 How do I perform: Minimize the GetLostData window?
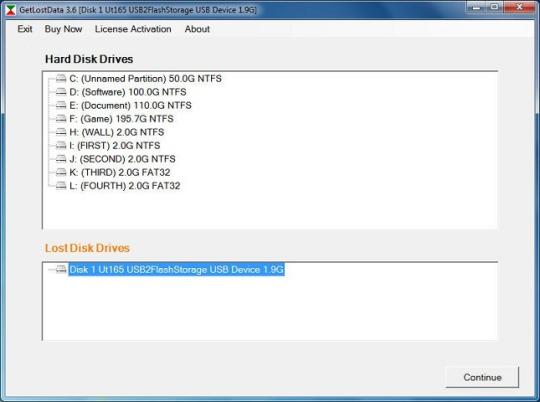(x=477, y=7)
